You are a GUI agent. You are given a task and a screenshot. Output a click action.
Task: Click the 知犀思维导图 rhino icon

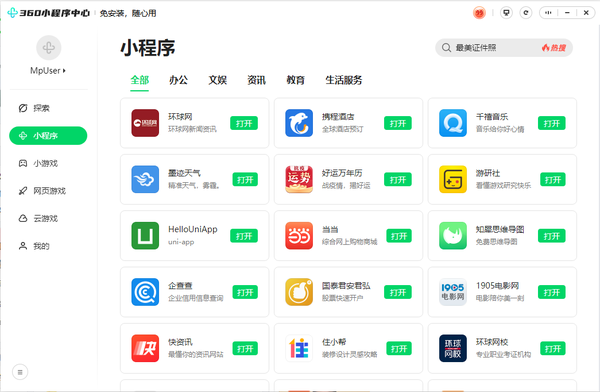click(453, 235)
